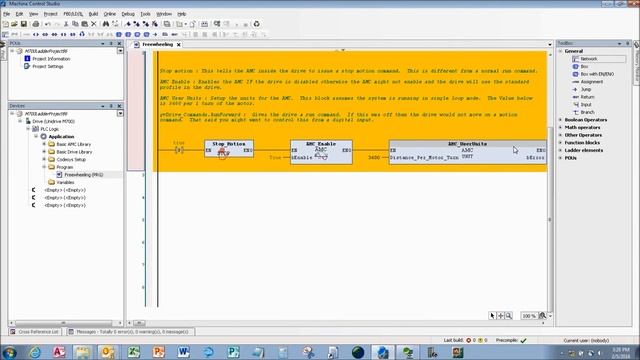The image size is (640, 360).
Task: Expand Math operators in the Toolbox
Action: (561, 128)
